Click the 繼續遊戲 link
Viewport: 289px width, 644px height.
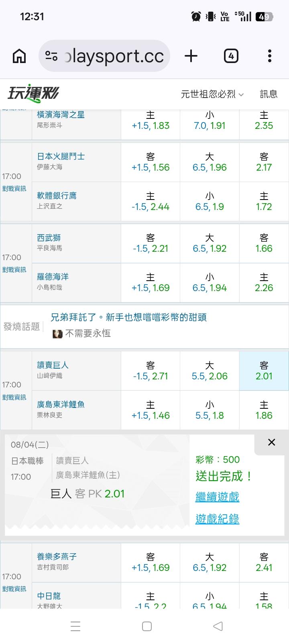click(217, 497)
